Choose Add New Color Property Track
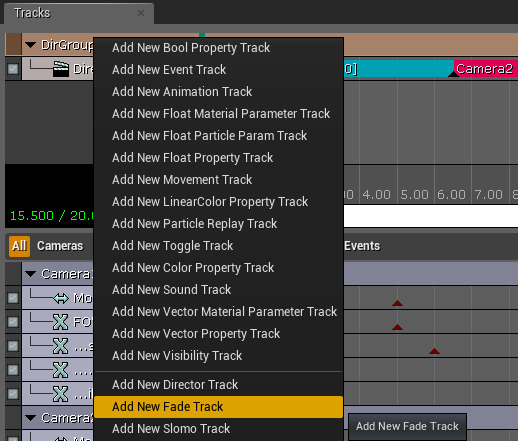 coord(219,268)
